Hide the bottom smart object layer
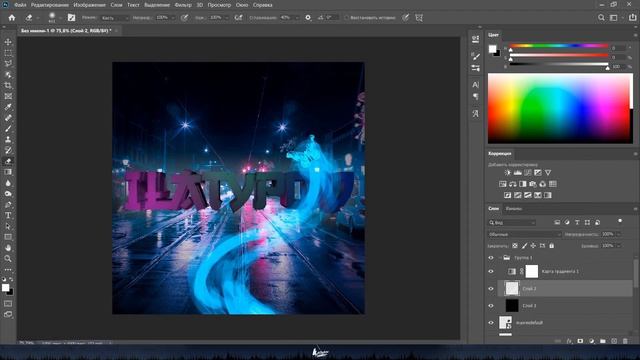The height and width of the screenshot is (360, 640). [x=491, y=322]
